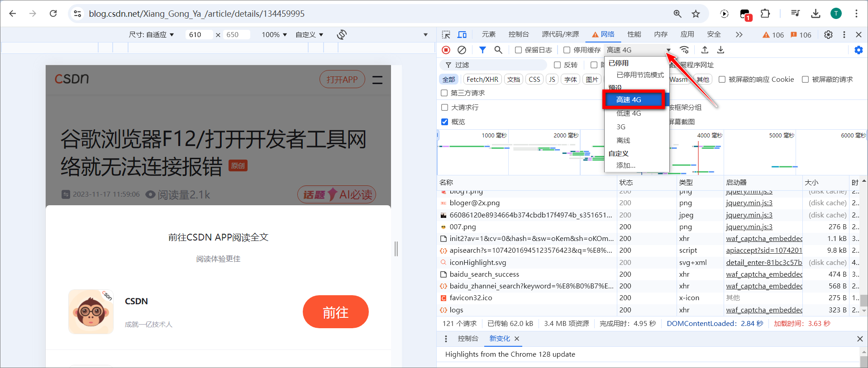Uncheck the 概览 checkbox
The image size is (868, 368).
click(444, 122)
